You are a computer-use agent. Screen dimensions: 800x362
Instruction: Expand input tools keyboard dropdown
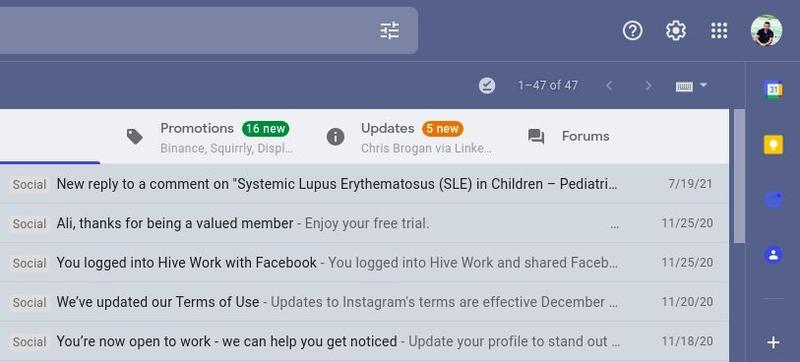tap(691, 86)
